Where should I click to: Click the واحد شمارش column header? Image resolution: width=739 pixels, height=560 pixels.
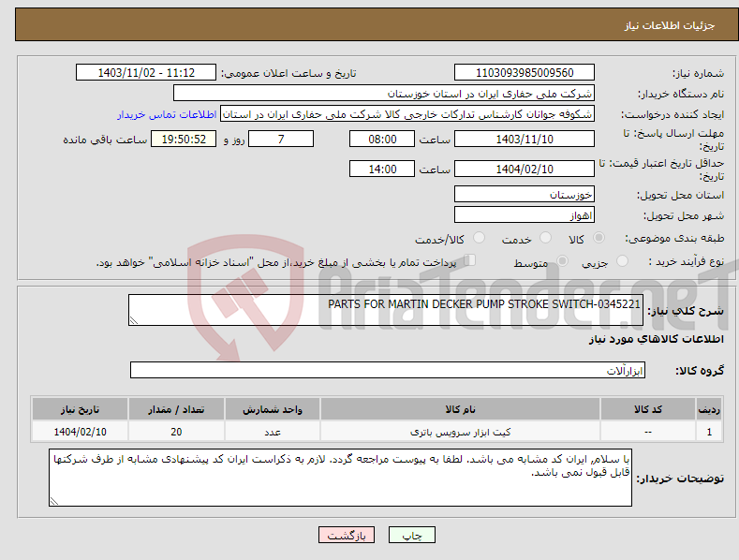[x=273, y=409]
